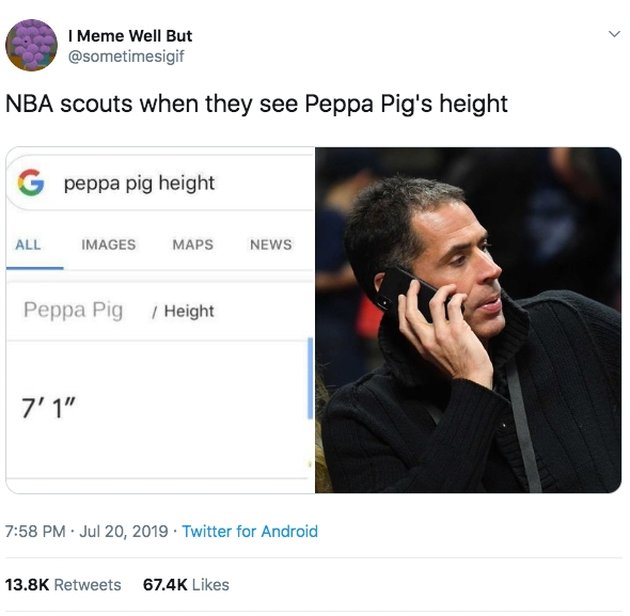Open the man on phone photo
This screenshot has height=616, width=630.
click(468, 320)
